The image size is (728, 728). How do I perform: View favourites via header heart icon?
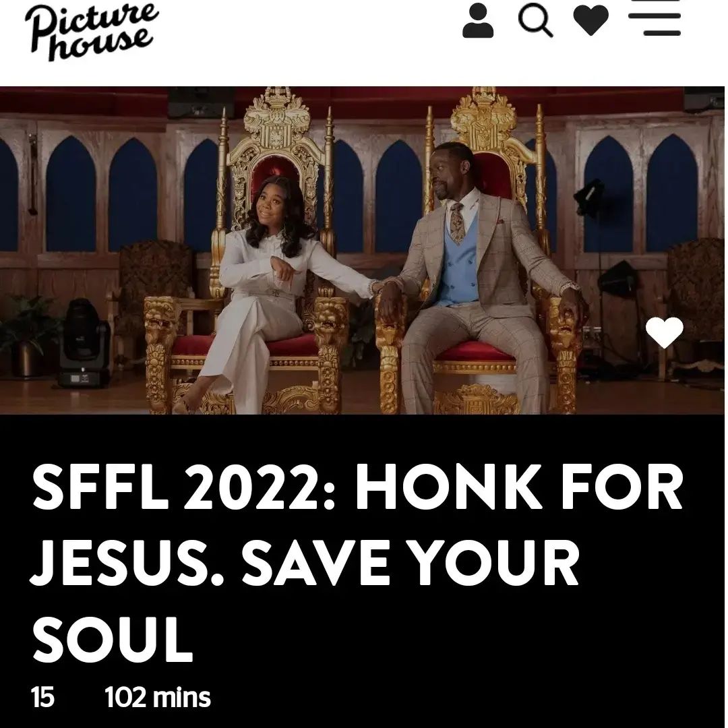pos(590,20)
